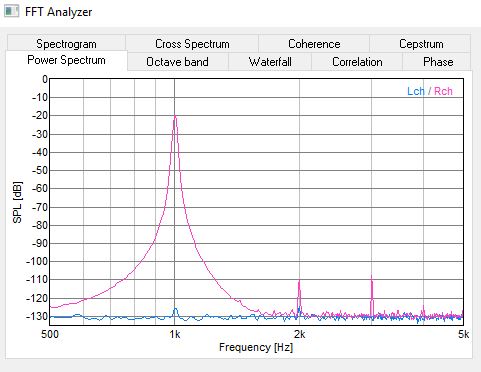Open the Cross Spectrum tab
The width and height of the screenshot is (481, 372).
[x=192, y=44]
